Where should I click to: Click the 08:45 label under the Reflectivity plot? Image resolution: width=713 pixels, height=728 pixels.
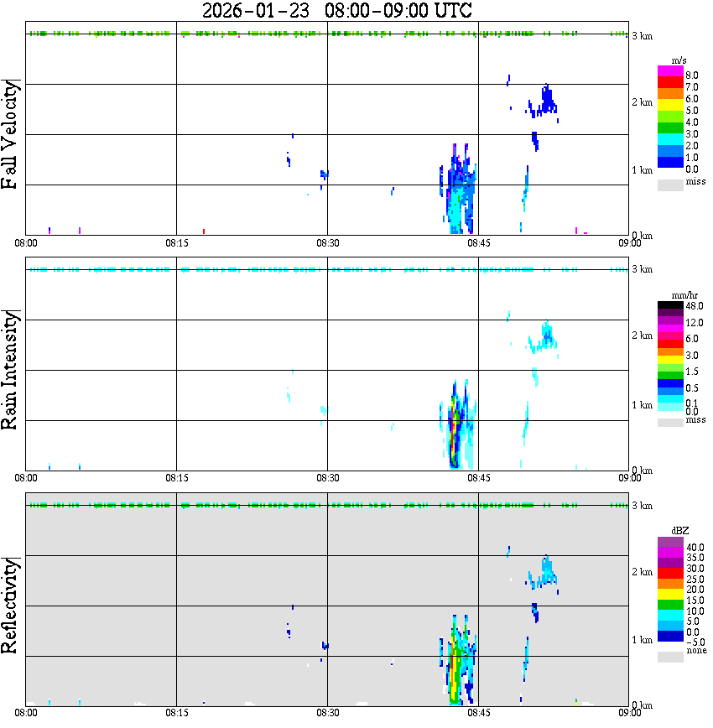[x=479, y=713]
